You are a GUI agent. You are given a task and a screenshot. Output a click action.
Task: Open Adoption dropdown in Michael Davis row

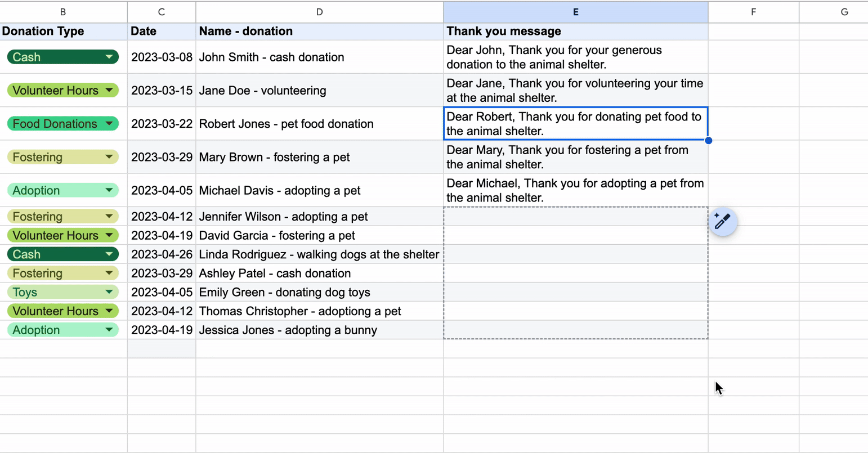coord(109,190)
